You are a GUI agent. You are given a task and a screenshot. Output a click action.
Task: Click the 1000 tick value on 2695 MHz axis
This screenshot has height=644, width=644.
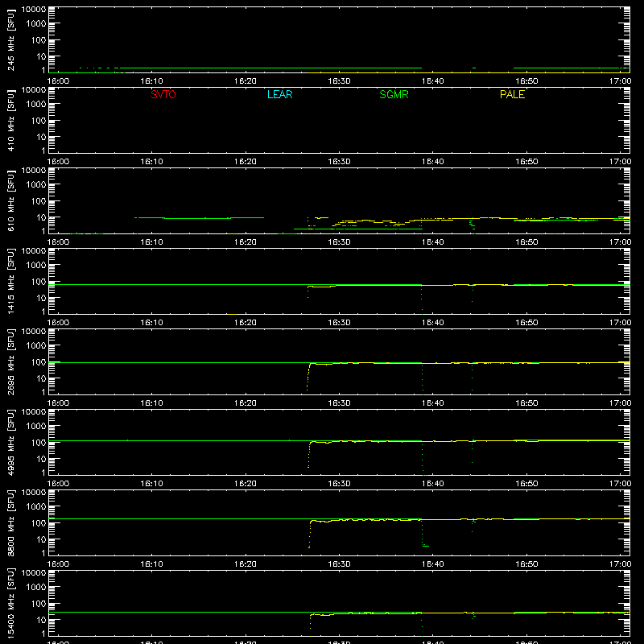tap(36, 346)
